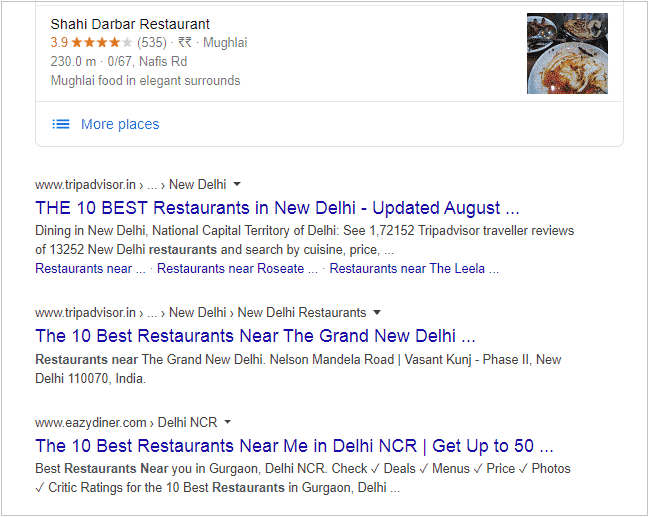
Task: Click the Mughlai cuisine label
Action: tap(225, 42)
